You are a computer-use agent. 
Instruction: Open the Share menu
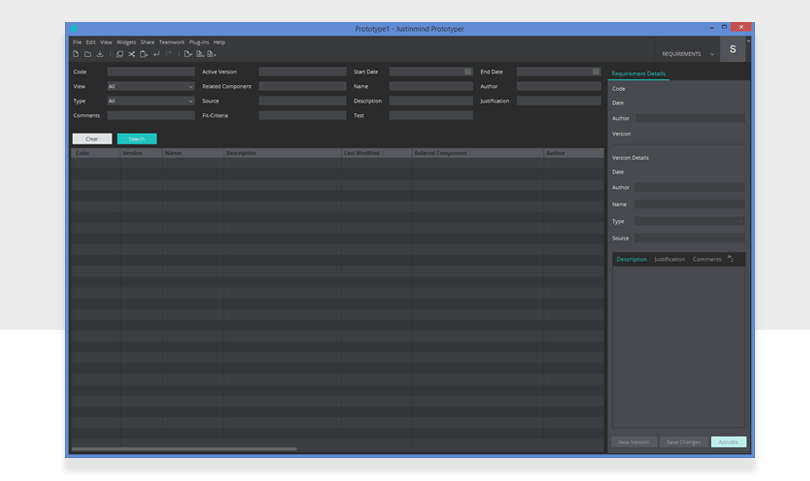[147, 42]
